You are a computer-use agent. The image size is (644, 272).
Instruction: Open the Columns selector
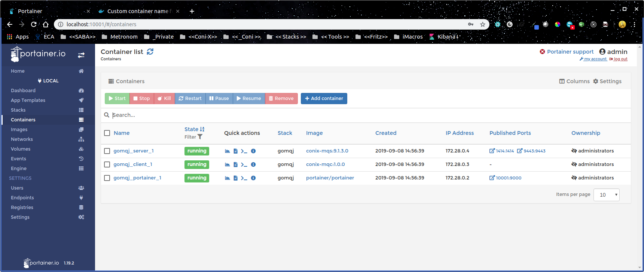(x=574, y=81)
